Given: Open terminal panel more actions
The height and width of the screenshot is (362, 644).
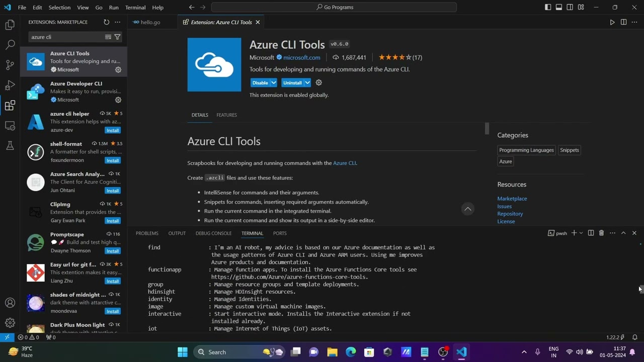Looking at the screenshot, I should coord(612,233).
